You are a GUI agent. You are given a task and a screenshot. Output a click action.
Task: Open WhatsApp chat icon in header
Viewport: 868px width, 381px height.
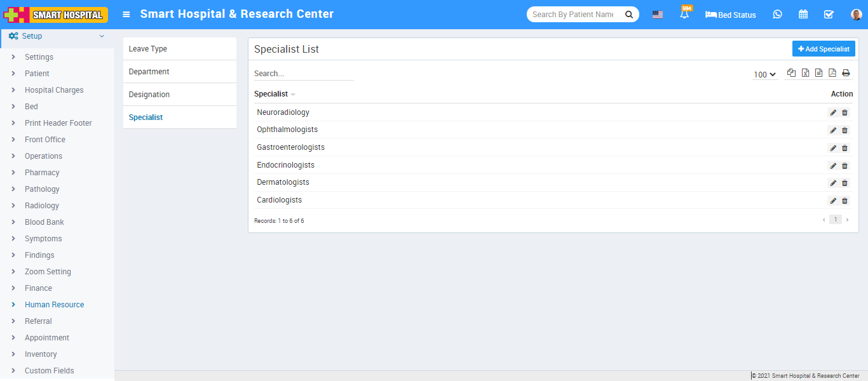pos(777,15)
